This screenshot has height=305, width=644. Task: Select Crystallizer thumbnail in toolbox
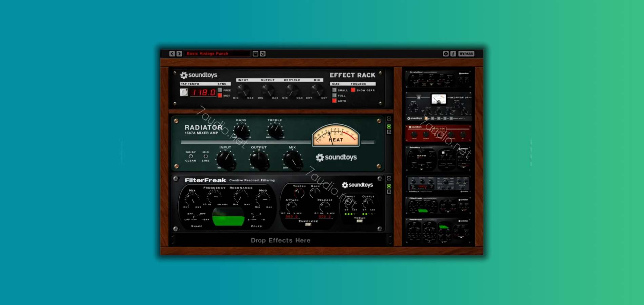(439, 79)
